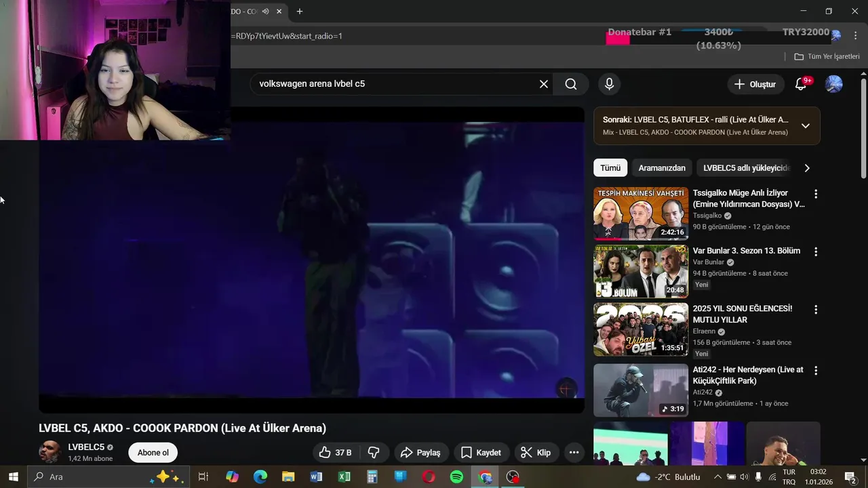Open File Explorer from taskbar
This screenshot has width=868, height=488.
(x=288, y=476)
